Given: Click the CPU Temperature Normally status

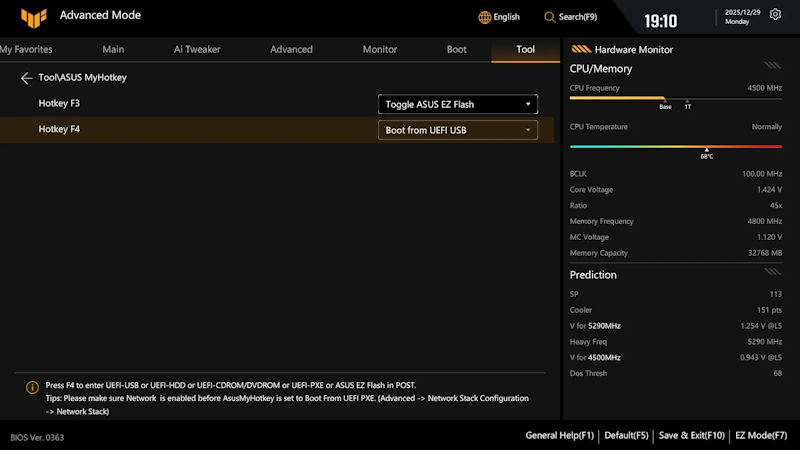Looking at the screenshot, I should 766,127.
